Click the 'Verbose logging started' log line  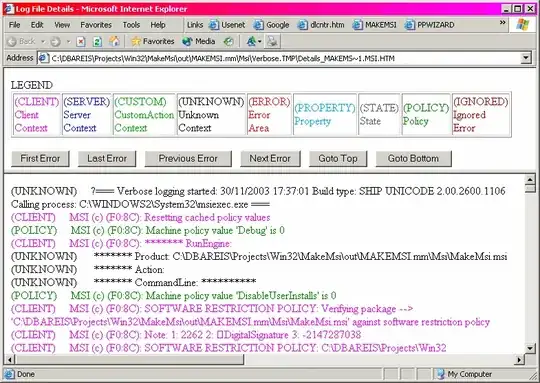(258, 198)
